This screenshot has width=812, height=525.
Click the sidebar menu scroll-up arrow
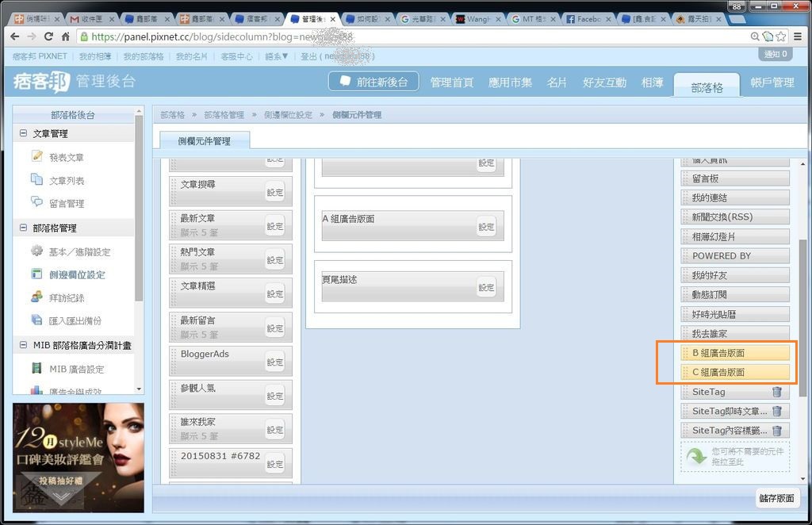coord(139,111)
